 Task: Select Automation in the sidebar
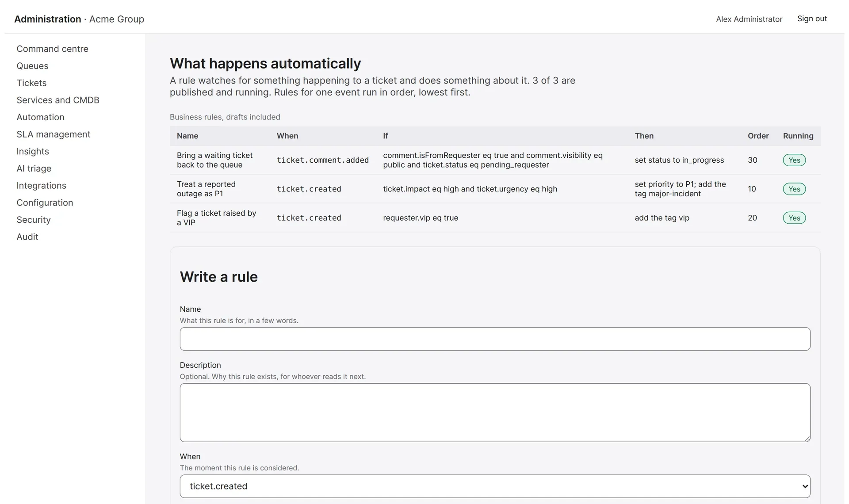40,117
